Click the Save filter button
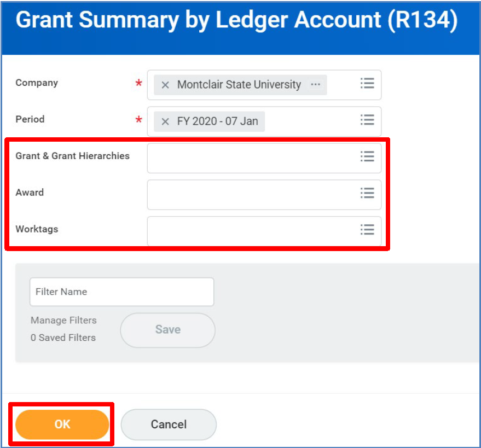This screenshot has width=481, height=448. [x=167, y=330]
